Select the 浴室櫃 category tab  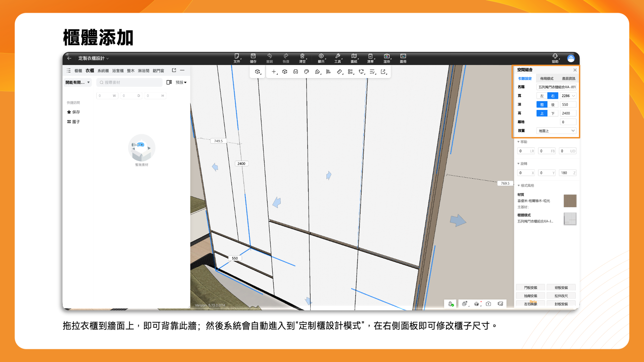click(x=118, y=71)
